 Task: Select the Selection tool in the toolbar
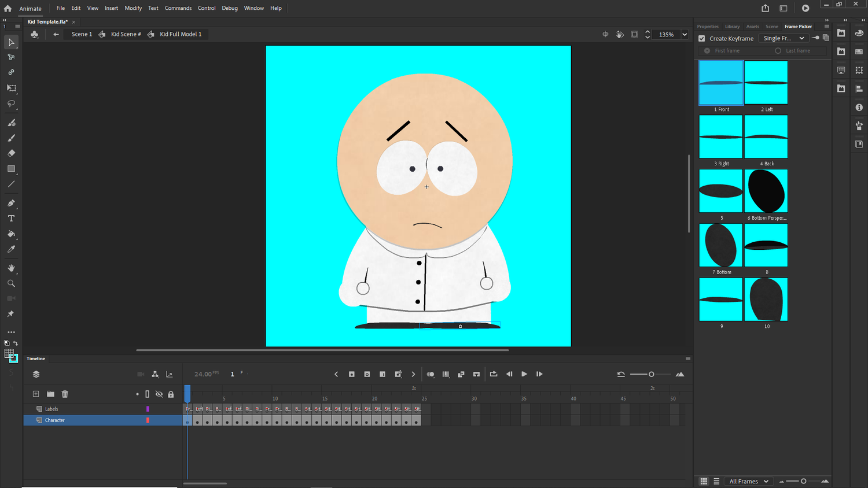(11, 42)
